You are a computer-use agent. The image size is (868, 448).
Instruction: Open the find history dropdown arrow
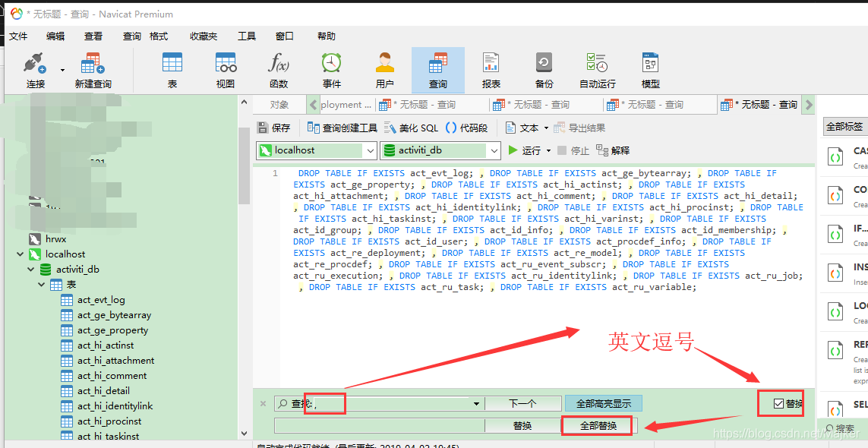click(476, 404)
